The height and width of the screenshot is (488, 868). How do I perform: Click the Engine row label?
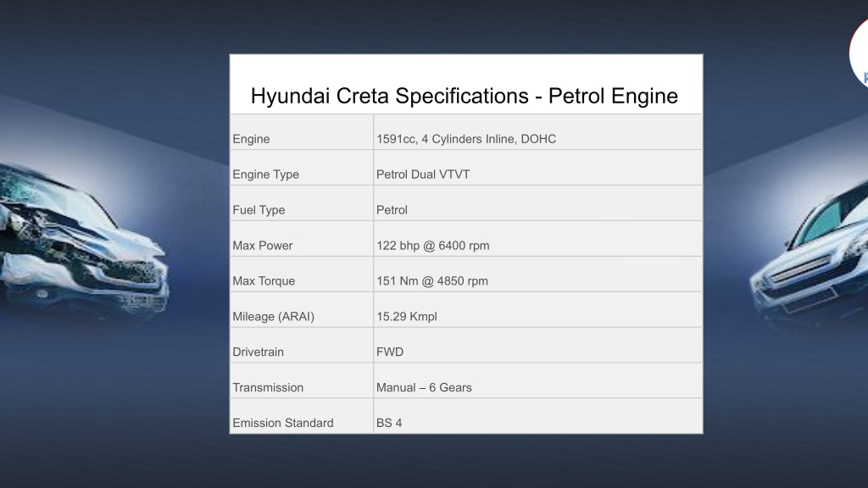(251, 139)
